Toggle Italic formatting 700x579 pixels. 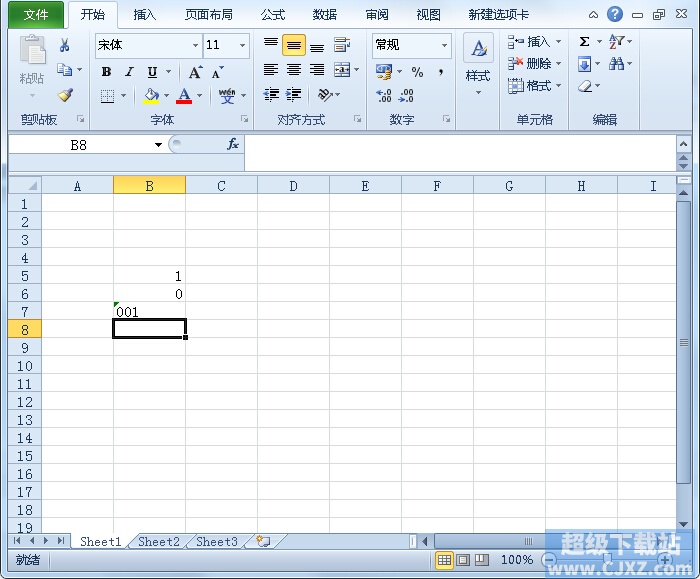(x=129, y=72)
